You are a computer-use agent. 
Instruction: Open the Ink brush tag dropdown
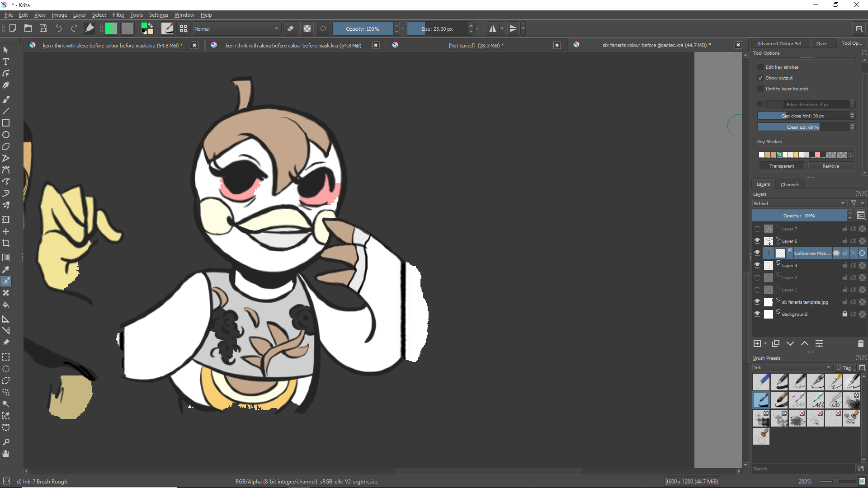click(792, 367)
